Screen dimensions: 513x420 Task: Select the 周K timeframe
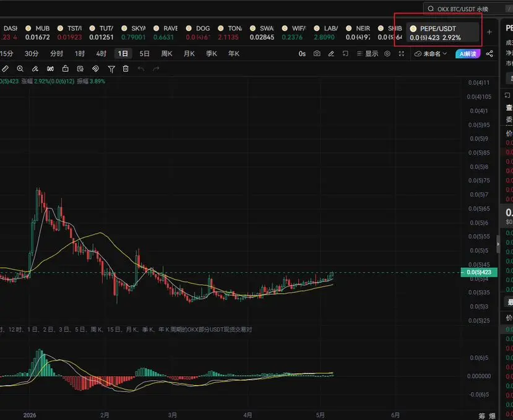pyautogui.click(x=166, y=54)
